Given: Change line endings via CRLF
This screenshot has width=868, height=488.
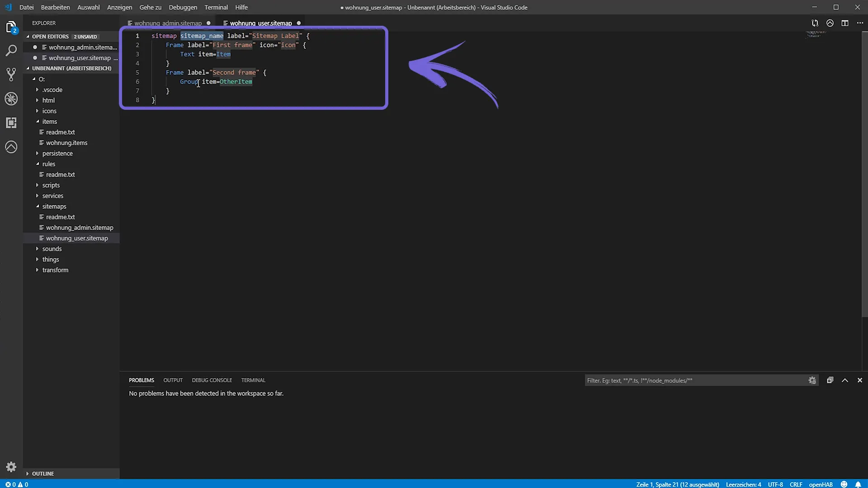Looking at the screenshot, I should pos(796,484).
